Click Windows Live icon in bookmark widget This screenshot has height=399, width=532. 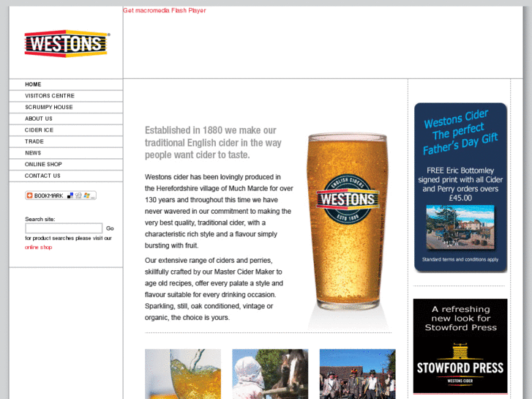tap(87, 195)
